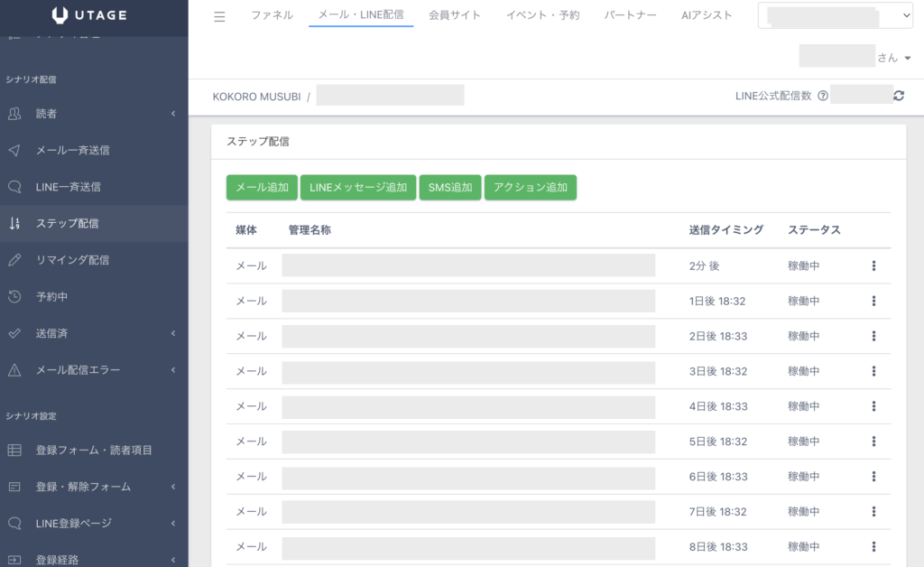This screenshot has height=567, width=924.
Task: Open three-dot menu for 2分後 row
Action: tap(873, 265)
